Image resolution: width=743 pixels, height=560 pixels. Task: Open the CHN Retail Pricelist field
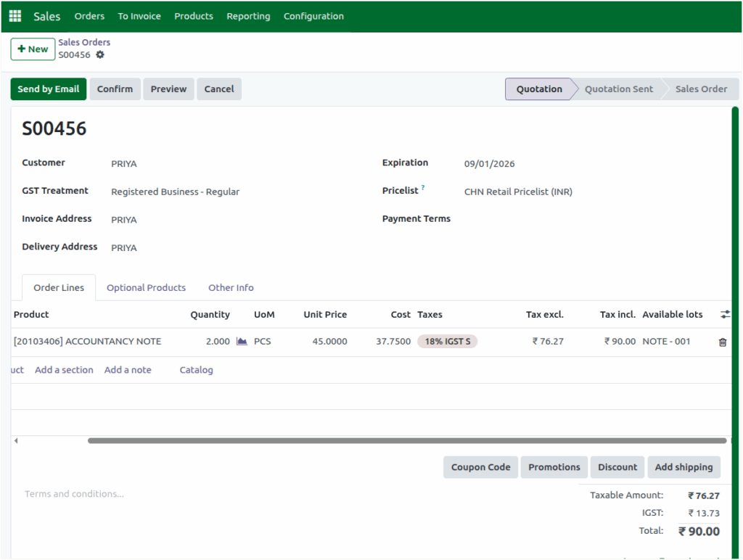click(518, 191)
